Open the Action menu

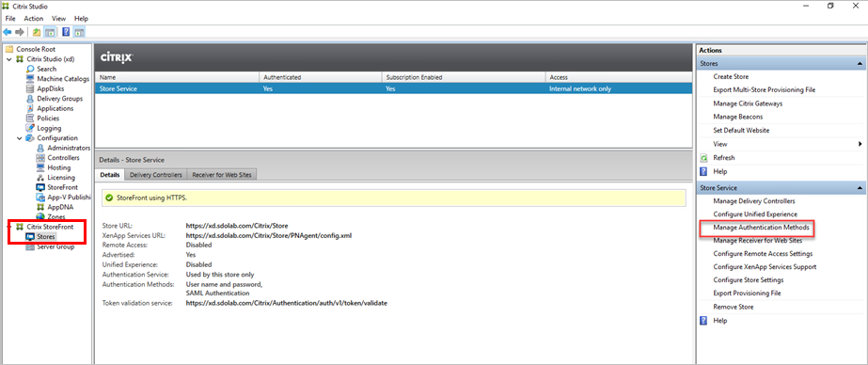pos(33,19)
